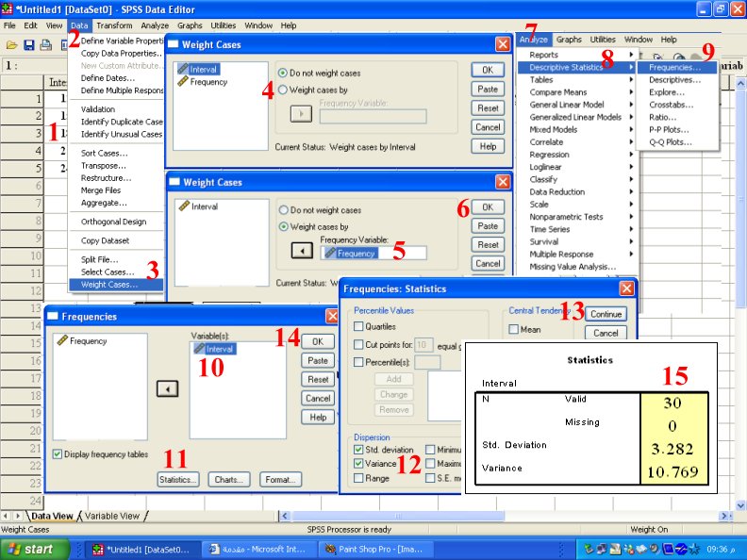This screenshot has height=560, width=747.
Task: Uncheck the Variance checkbox
Action: point(358,463)
